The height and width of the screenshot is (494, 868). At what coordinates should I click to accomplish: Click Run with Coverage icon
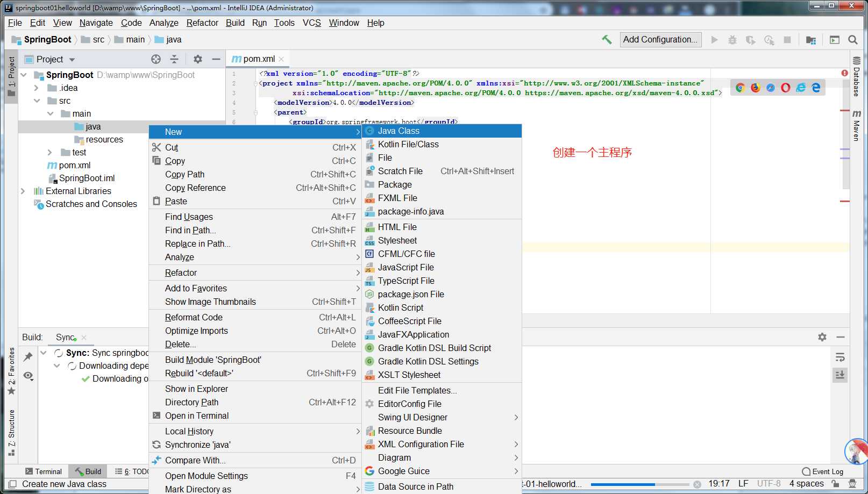click(750, 40)
